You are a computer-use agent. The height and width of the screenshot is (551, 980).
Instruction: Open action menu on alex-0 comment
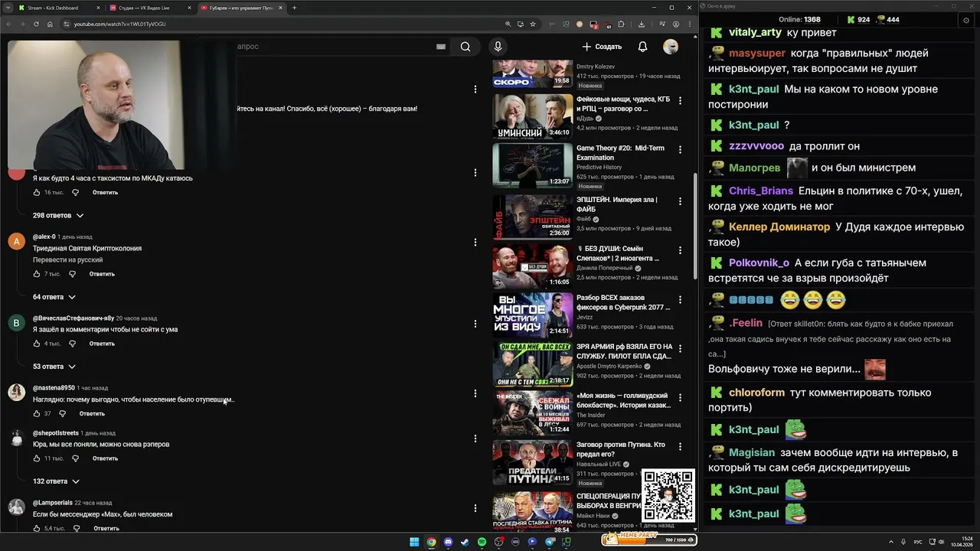[x=475, y=243]
